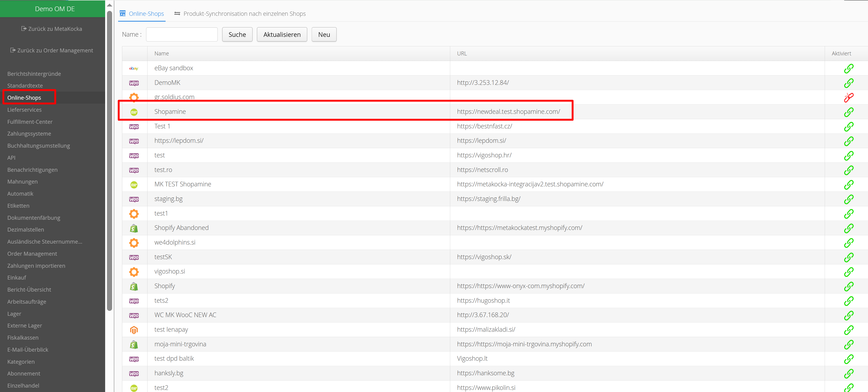Viewport: 868px width, 392px height.
Task: Select Zahlungssysteme from the sidebar menu
Action: (x=29, y=134)
